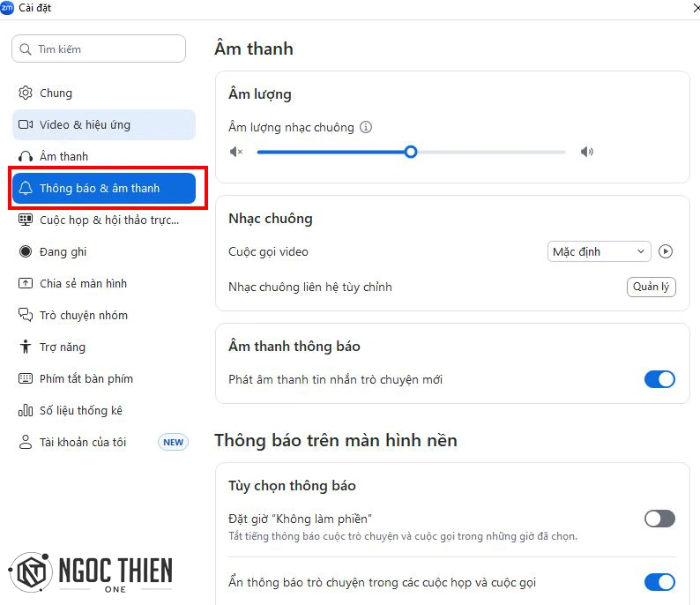Enable Đặt giờ "Không làm phiền" toggle
This screenshot has width=700, height=605.
point(659,519)
